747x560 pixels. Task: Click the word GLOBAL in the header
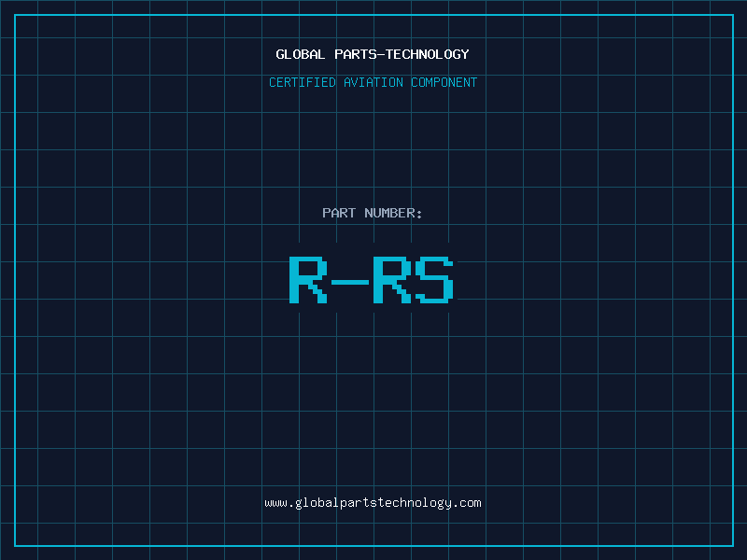click(301, 55)
